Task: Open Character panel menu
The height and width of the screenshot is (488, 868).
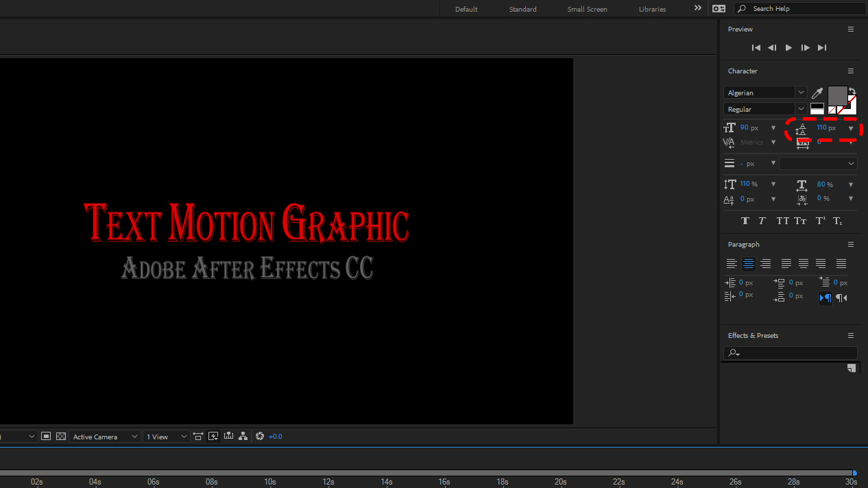Action: (x=851, y=71)
